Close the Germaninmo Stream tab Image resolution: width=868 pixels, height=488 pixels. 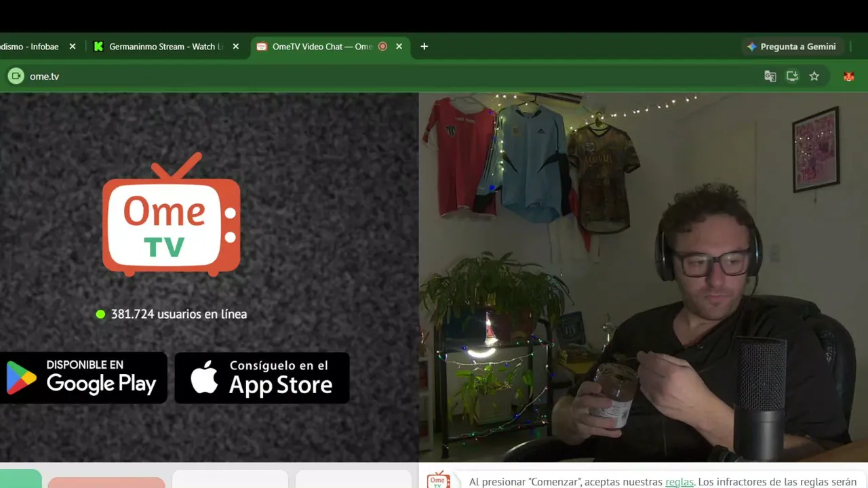[236, 47]
